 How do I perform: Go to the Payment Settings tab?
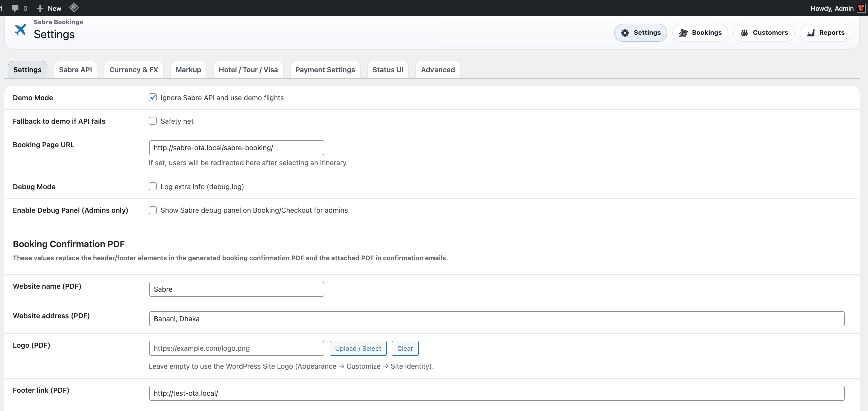325,70
